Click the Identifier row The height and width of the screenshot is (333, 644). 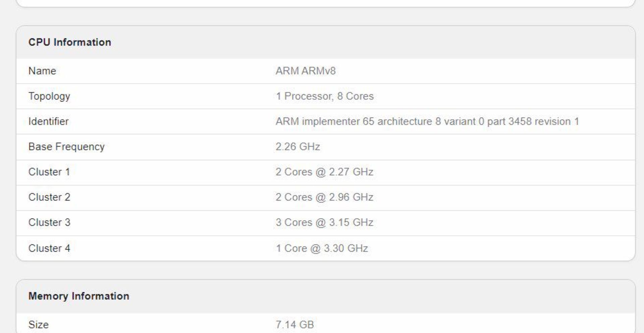click(x=49, y=121)
